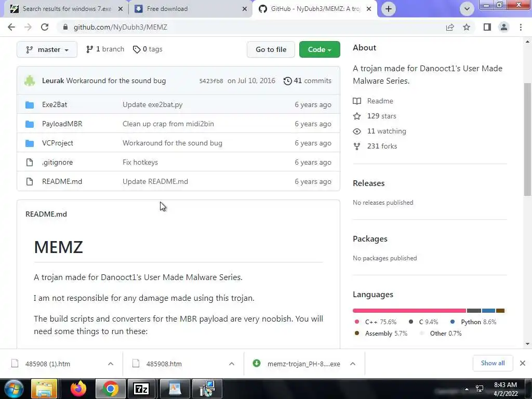Viewport: 532px width, 399px height.
Task: Open a new tab with plus button
Action: (x=389, y=9)
